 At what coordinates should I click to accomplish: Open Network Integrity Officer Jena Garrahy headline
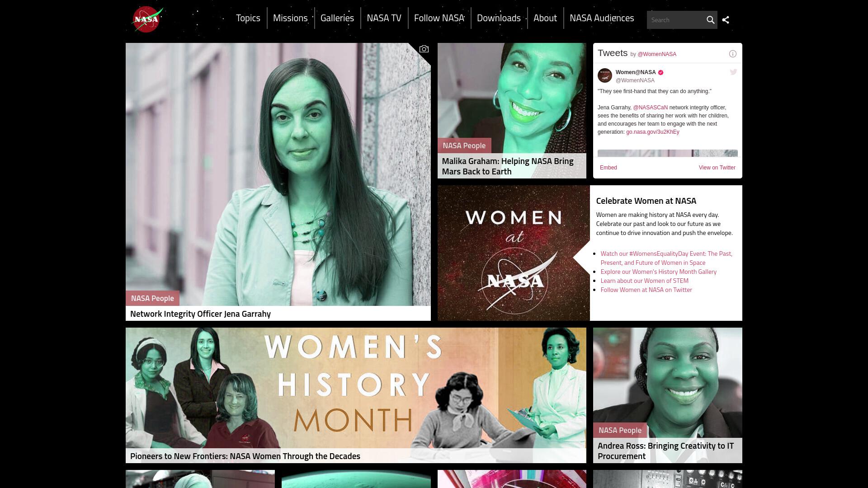point(200,314)
